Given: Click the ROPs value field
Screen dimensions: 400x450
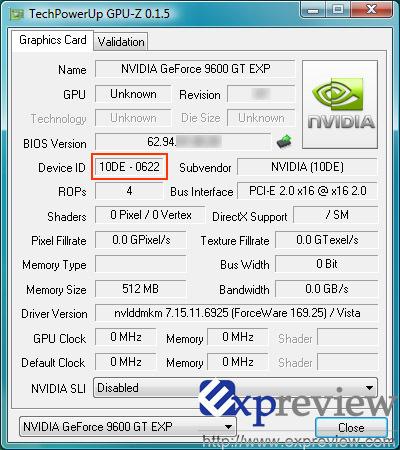Looking at the screenshot, I should pos(129,191).
